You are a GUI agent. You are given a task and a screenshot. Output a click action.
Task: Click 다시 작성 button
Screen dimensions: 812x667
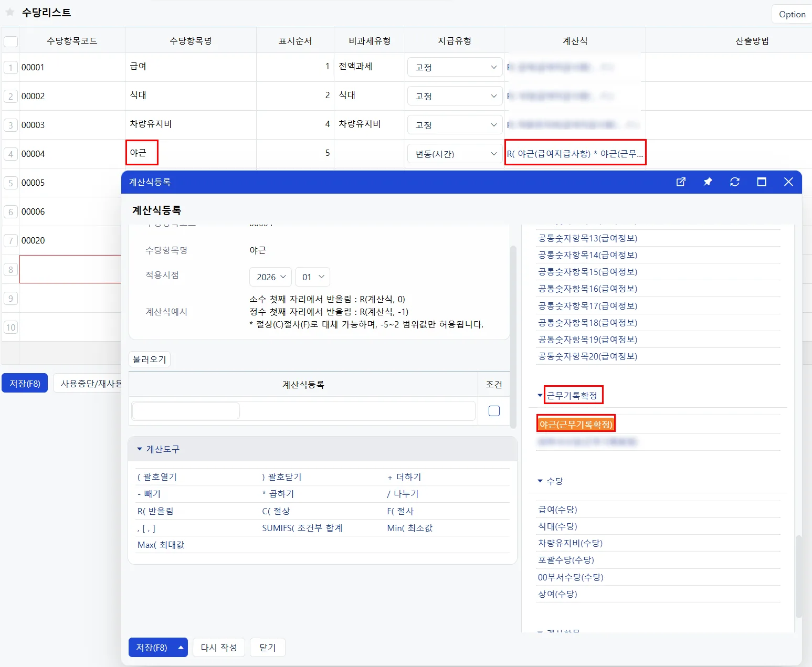coord(219,648)
